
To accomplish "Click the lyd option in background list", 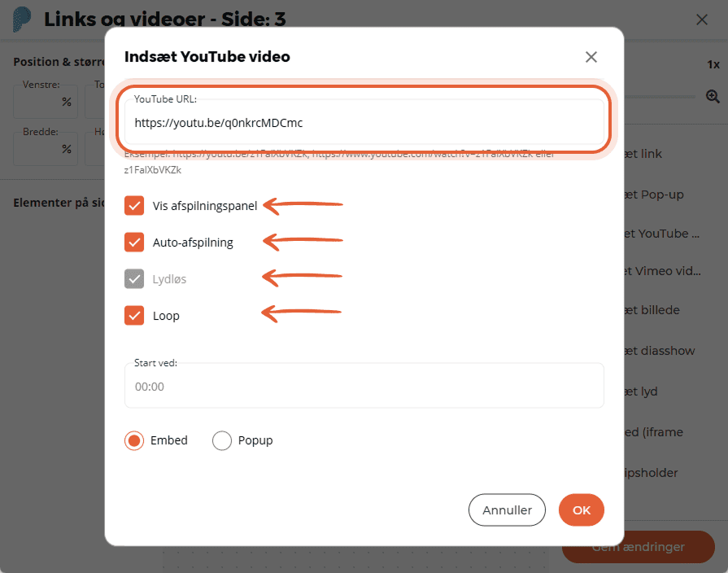I will pyautogui.click(x=641, y=391).
